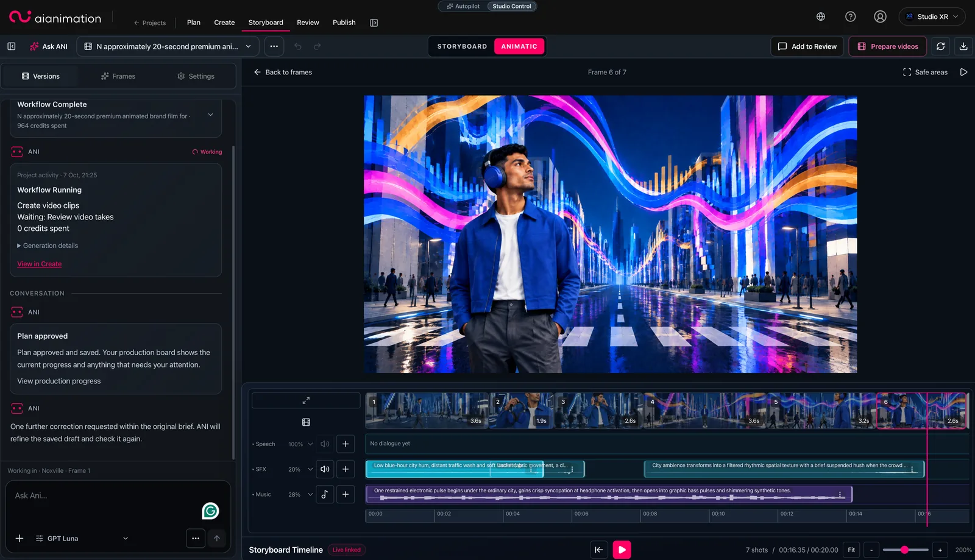Collapse the left sidebar panel icon

[11, 46]
